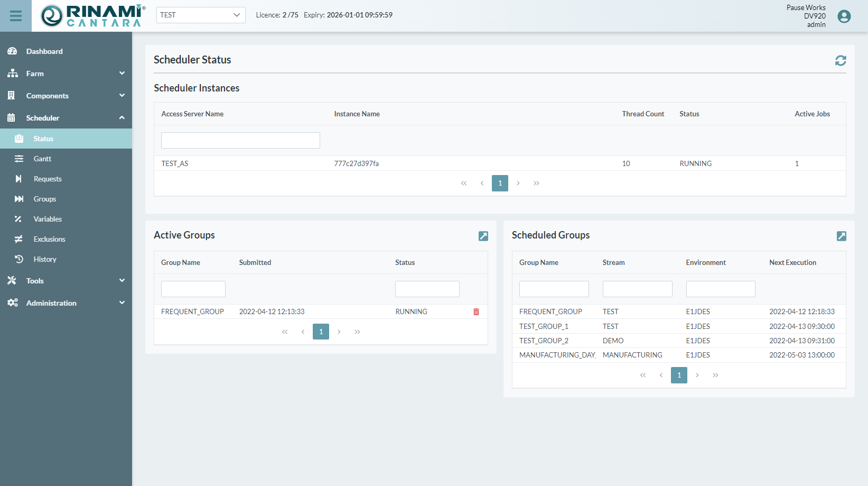Image resolution: width=868 pixels, height=486 pixels.
Task: Click the Access Server Name filter field
Action: click(x=240, y=140)
